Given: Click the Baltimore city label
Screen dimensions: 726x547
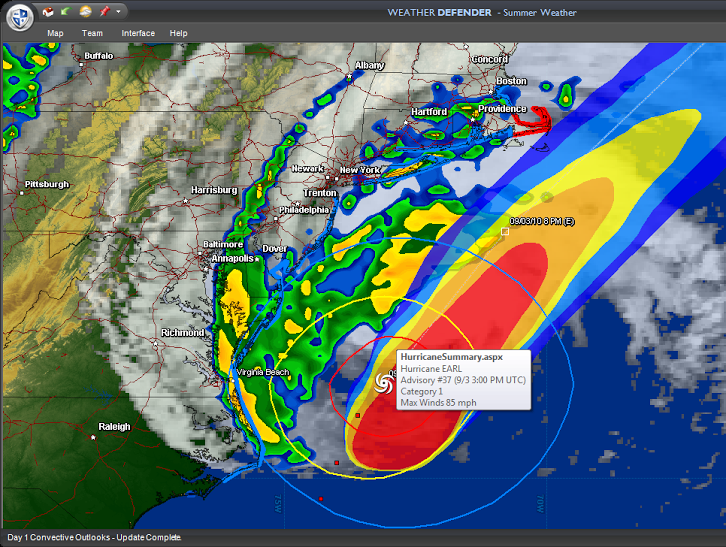Looking at the screenshot, I should [223, 244].
